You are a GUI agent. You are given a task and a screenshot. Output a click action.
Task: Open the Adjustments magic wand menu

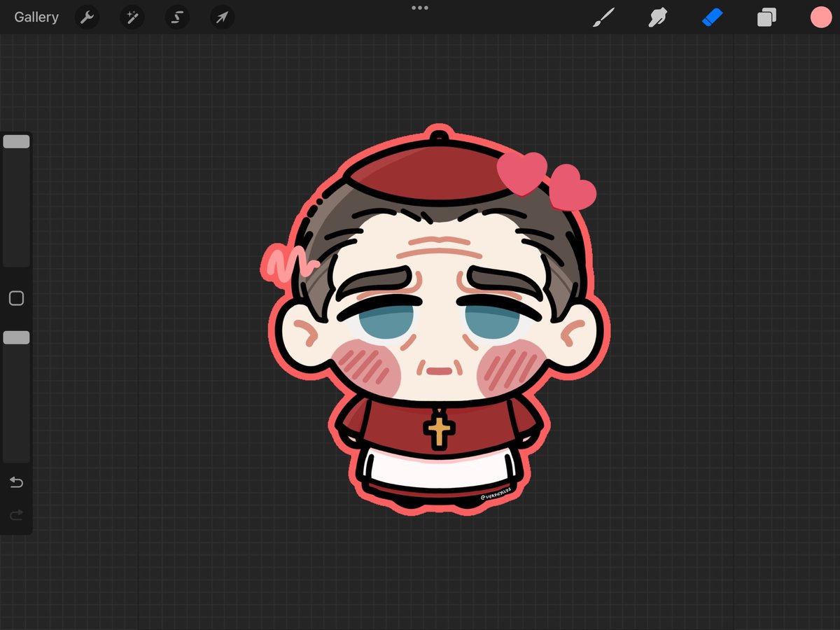tap(132, 17)
